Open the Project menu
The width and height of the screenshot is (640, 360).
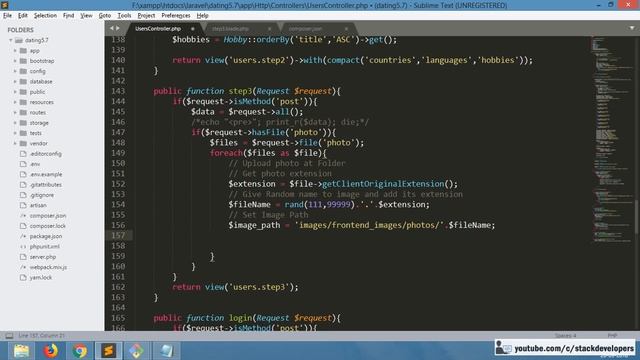[x=146, y=16]
